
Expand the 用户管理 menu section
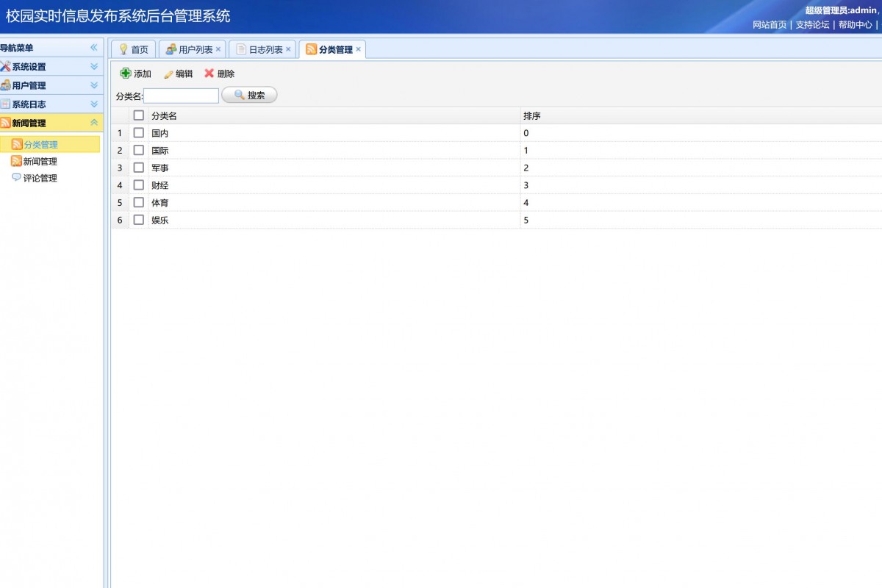[29, 85]
